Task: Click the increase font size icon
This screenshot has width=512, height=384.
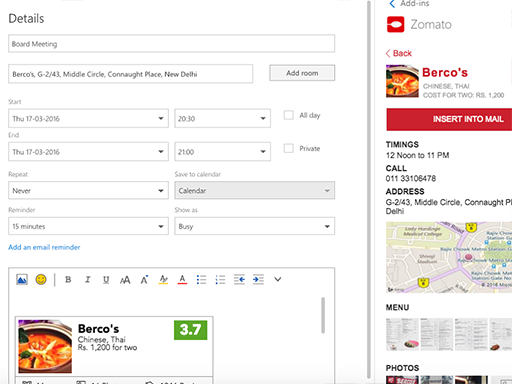Action: pyautogui.click(x=144, y=280)
